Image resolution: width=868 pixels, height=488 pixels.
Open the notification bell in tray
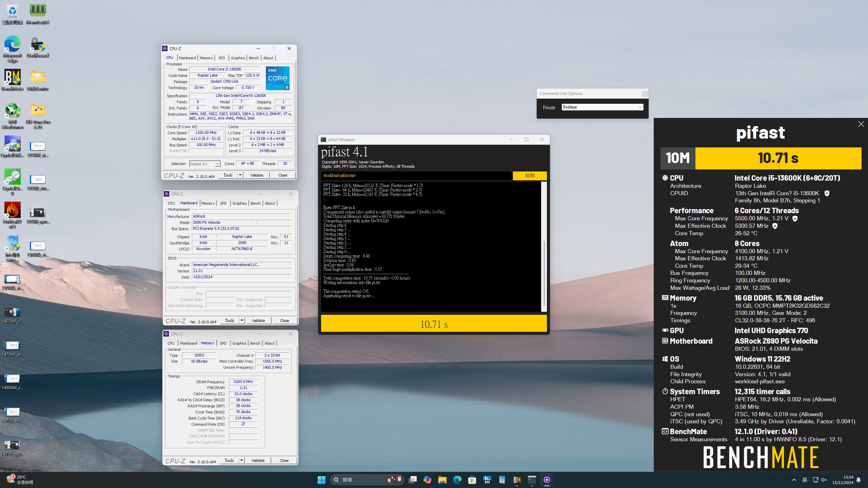859,480
